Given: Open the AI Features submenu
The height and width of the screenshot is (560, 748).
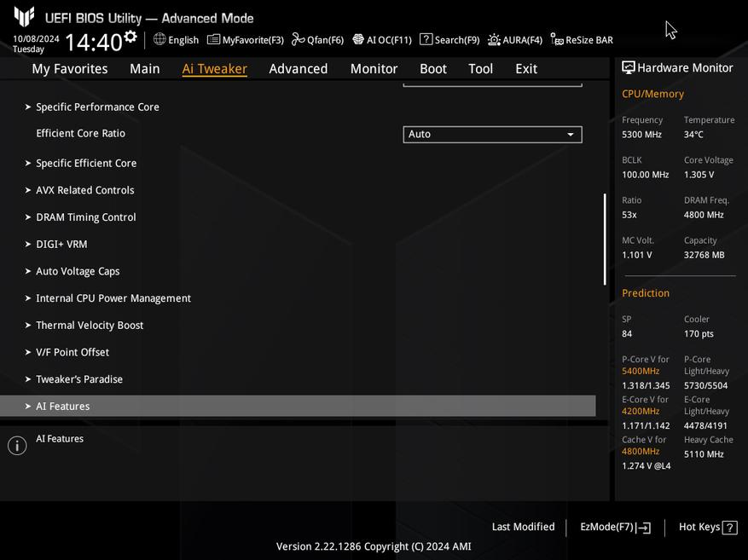Looking at the screenshot, I should pyautogui.click(x=298, y=406).
